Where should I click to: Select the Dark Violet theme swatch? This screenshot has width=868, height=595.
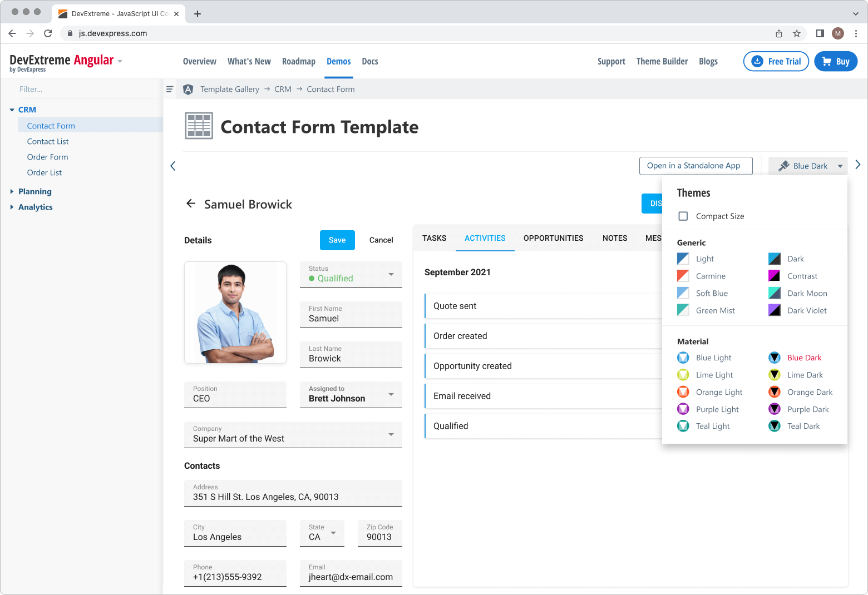click(x=775, y=310)
